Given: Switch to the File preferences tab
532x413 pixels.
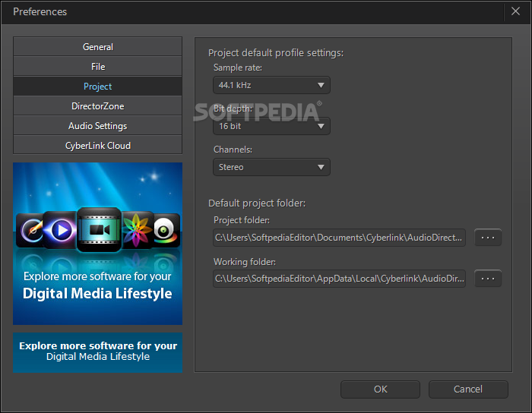Looking at the screenshot, I should pyautogui.click(x=98, y=66).
